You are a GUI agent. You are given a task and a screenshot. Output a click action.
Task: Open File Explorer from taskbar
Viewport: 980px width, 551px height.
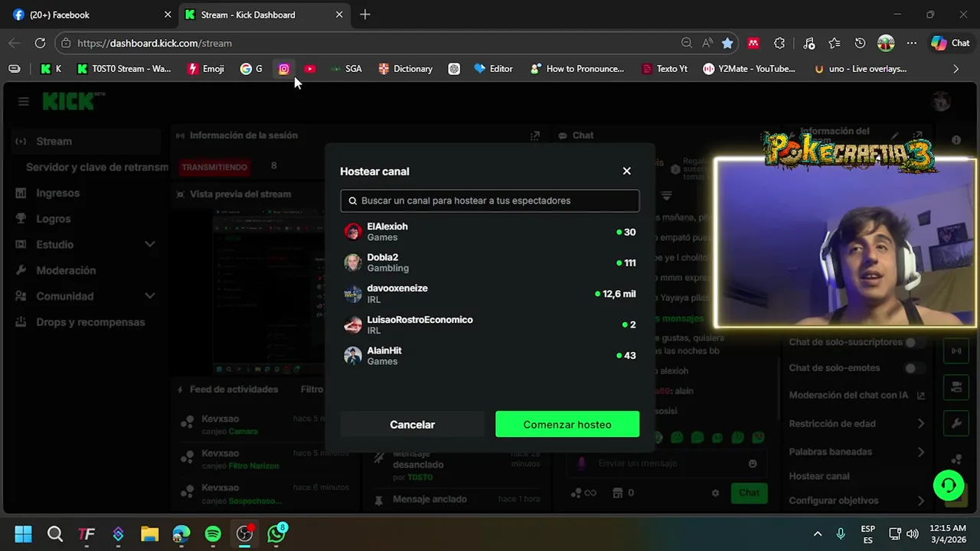[149, 533]
